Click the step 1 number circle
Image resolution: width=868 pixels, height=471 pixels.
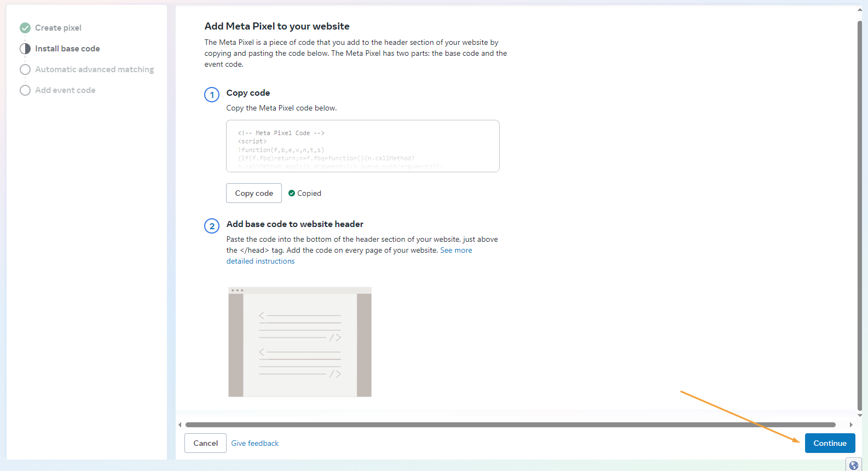pyautogui.click(x=212, y=95)
